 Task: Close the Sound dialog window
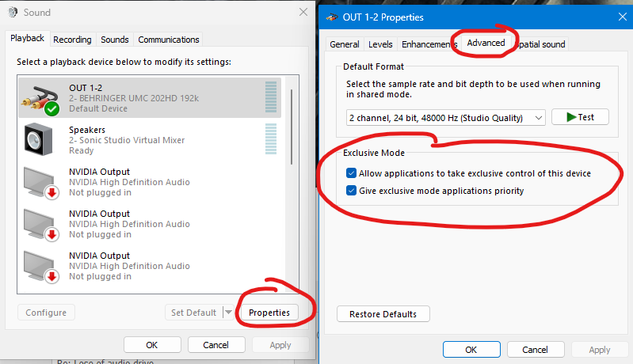(303, 12)
